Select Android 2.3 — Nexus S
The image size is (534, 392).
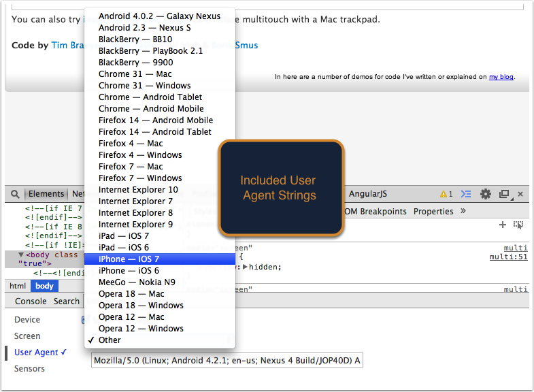(x=159, y=28)
